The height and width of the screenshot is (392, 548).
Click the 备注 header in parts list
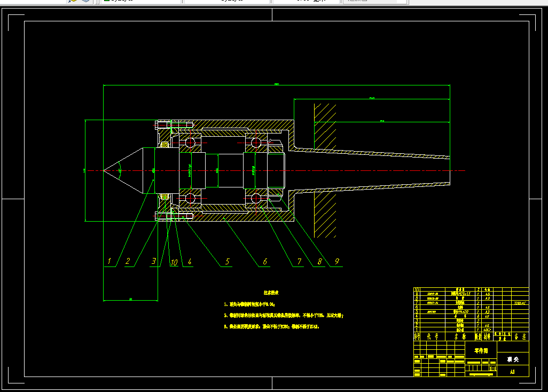click(520, 337)
